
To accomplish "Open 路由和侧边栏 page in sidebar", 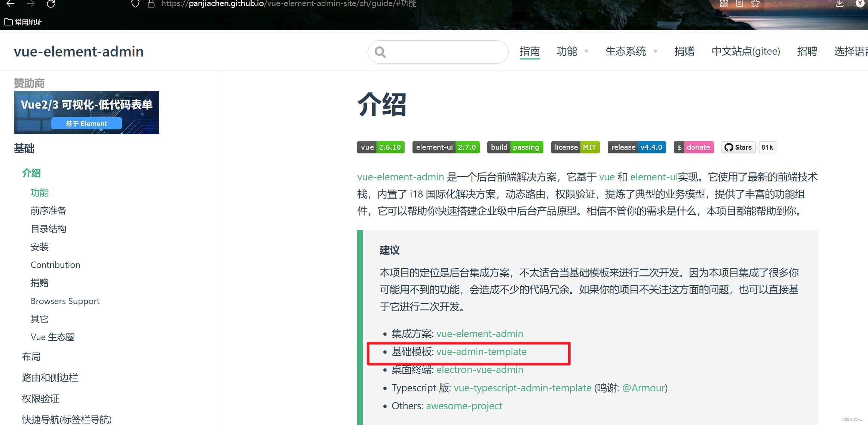I will [50, 378].
